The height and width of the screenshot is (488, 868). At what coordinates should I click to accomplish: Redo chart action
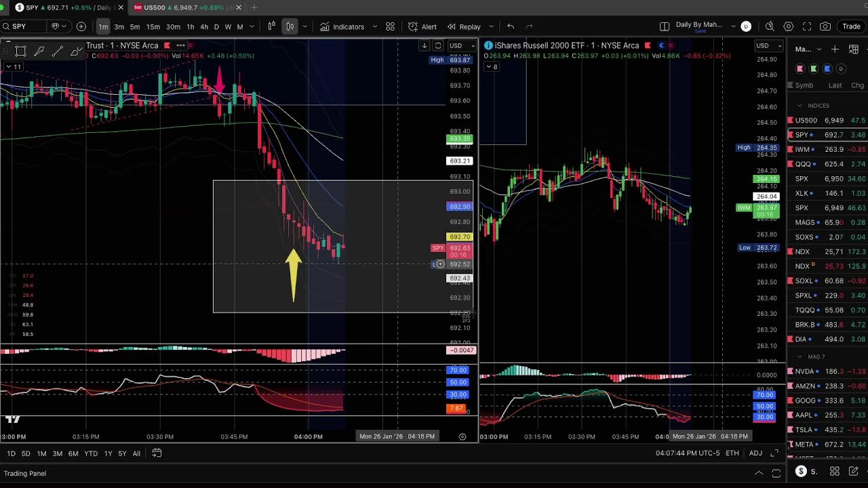(x=530, y=26)
